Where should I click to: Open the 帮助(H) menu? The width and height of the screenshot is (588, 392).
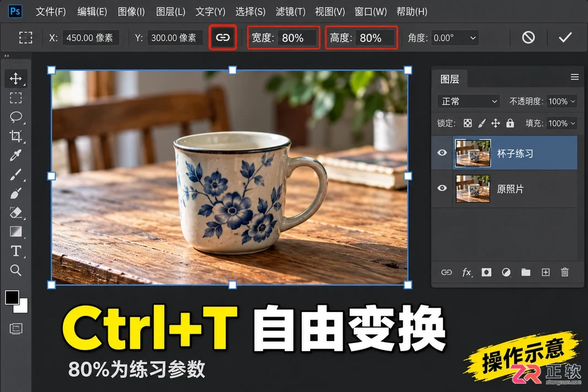coord(412,12)
